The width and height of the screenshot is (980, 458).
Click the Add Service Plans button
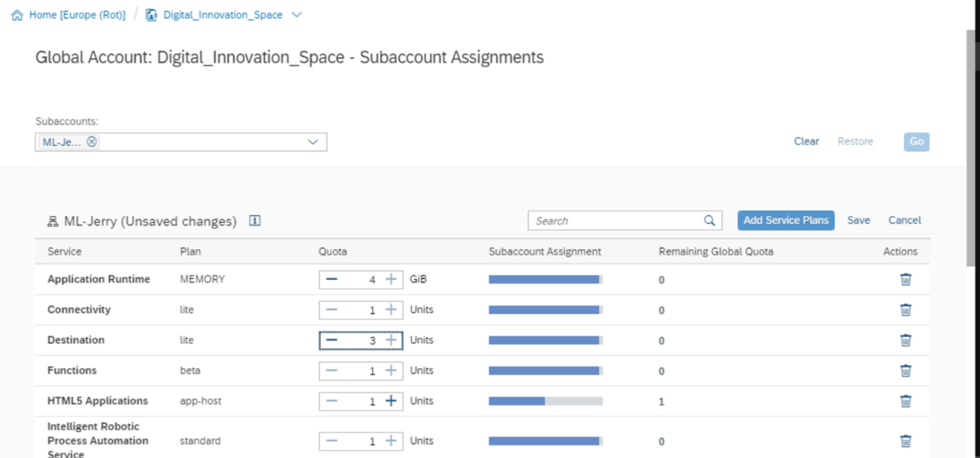[786, 221]
